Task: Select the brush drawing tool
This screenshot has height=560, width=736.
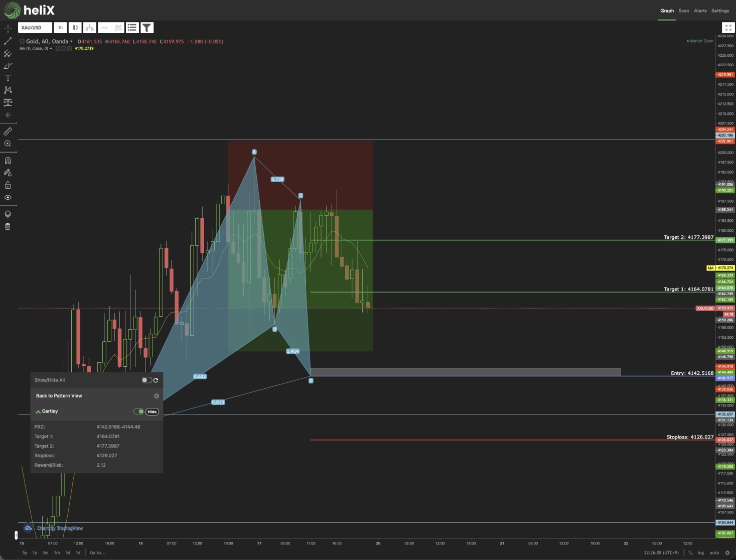Action: point(8,66)
